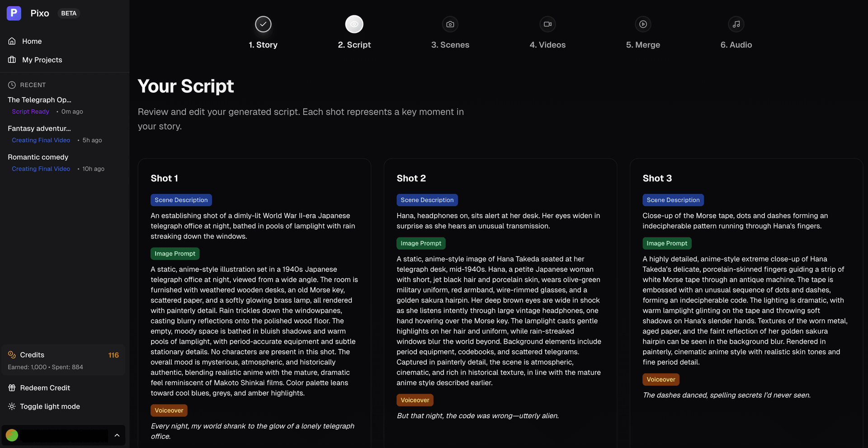Click the Videos step camcorder icon
Image resolution: width=868 pixels, height=448 pixels.
click(547, 24)
